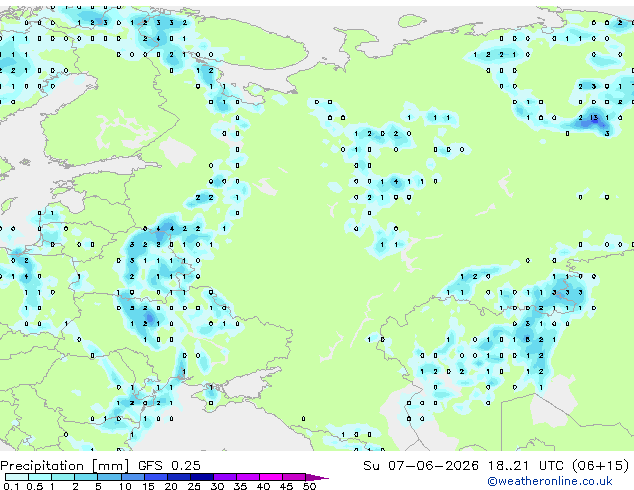Pick the 35–40 mm legend color swatch
634x490 pixels.
(247, 477)
